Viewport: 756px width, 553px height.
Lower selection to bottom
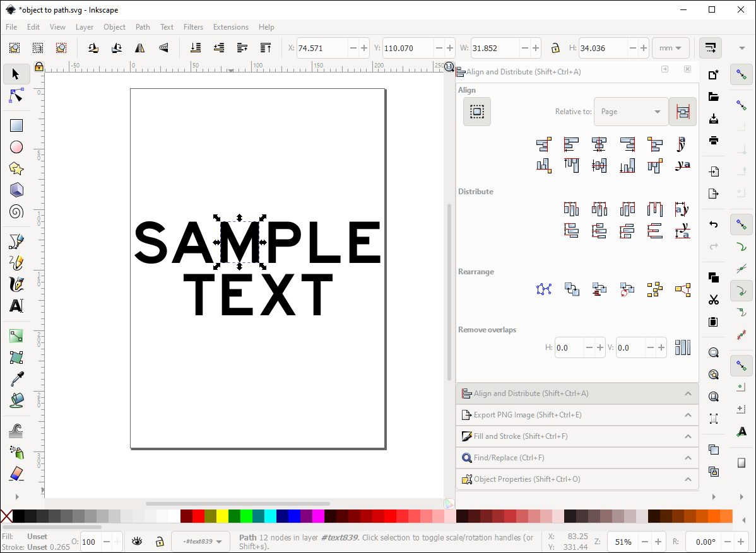(195, 48)
